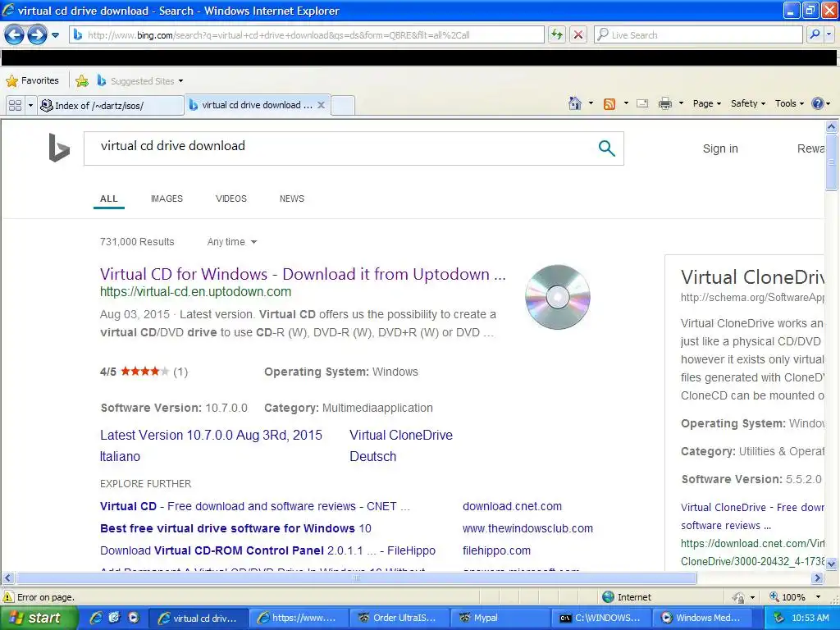Click the download.cnet.com link
The image size is (840, 630).
coord(512,506)
